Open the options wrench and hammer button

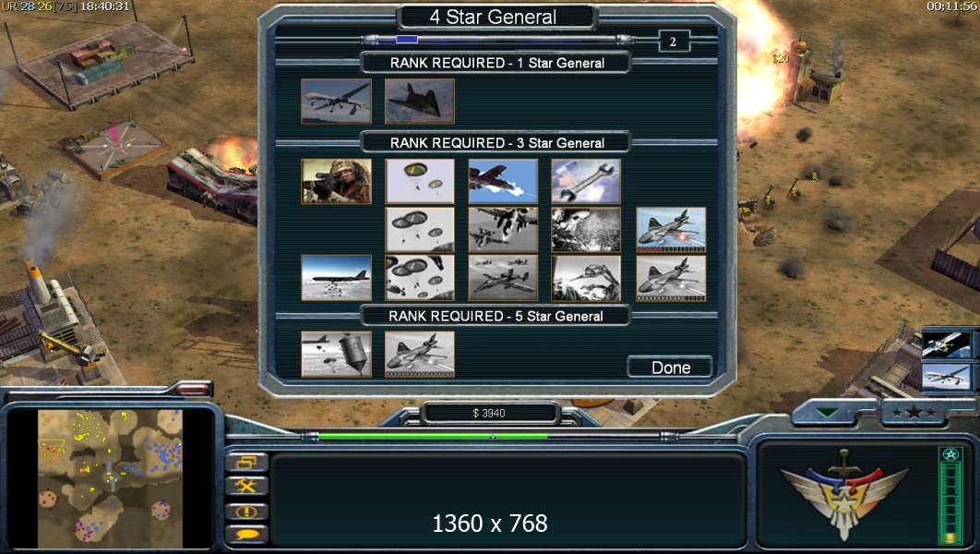pyautogui.click(x=246, y=486)
